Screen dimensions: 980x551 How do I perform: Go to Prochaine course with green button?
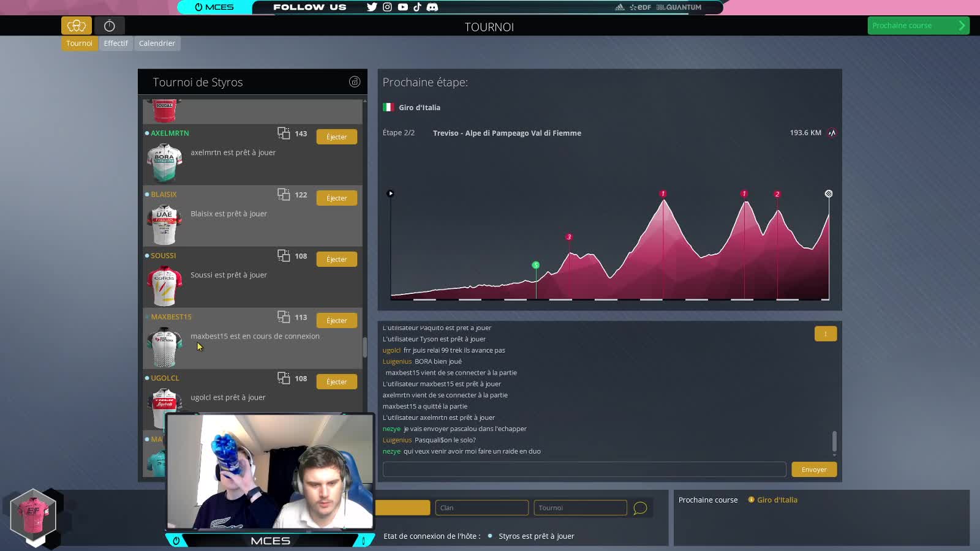tap(918, 26)
